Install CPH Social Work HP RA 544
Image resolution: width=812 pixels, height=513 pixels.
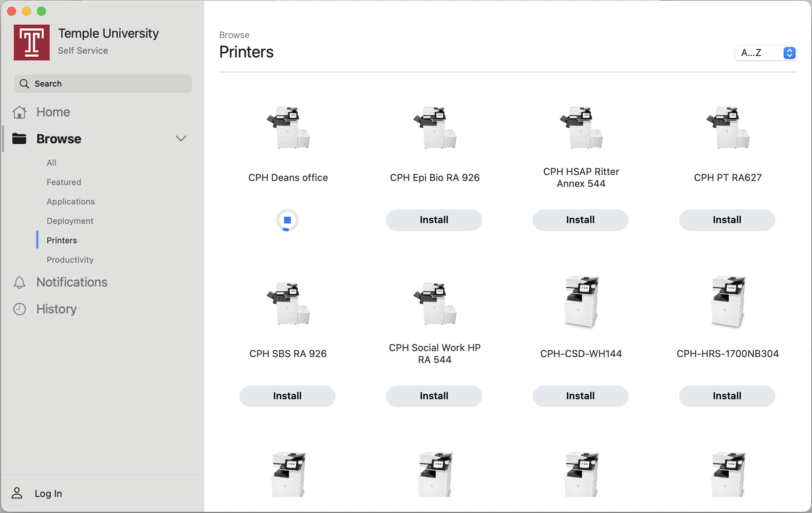pyautogui.click(x=434, y=396)
